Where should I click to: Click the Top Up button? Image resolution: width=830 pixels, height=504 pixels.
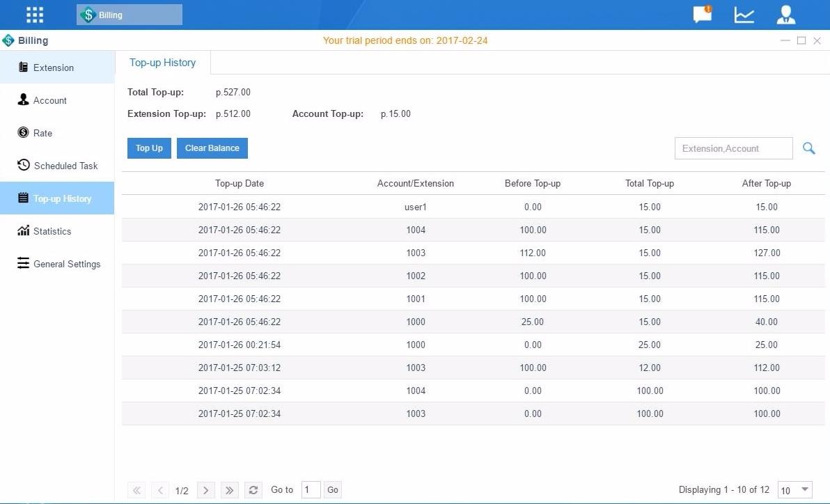click(149, 148)
